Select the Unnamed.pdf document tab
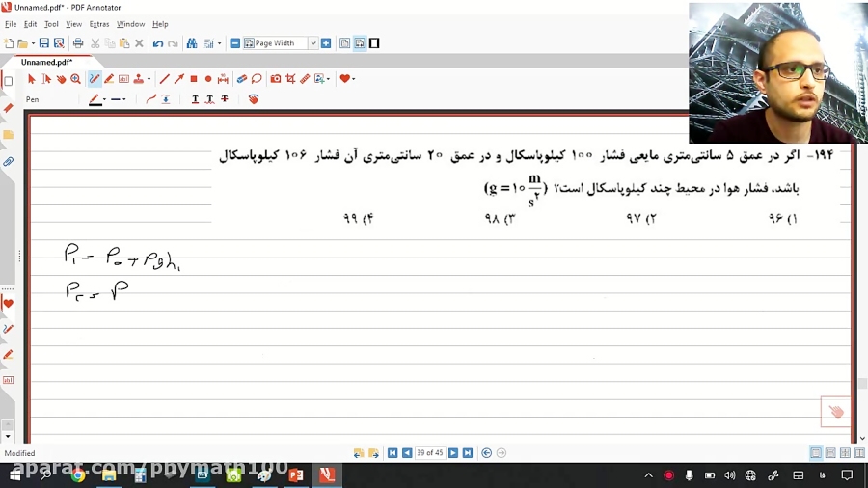 click(46, 62)
